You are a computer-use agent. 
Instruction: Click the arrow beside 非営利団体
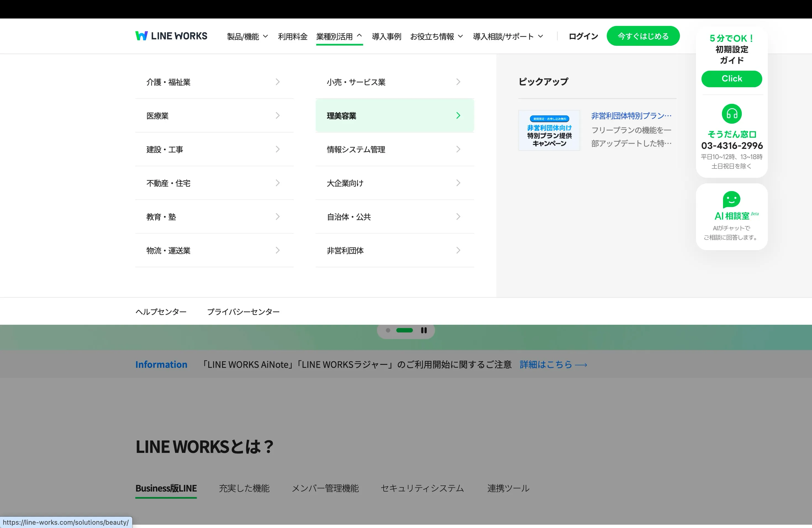coord(458,250)
